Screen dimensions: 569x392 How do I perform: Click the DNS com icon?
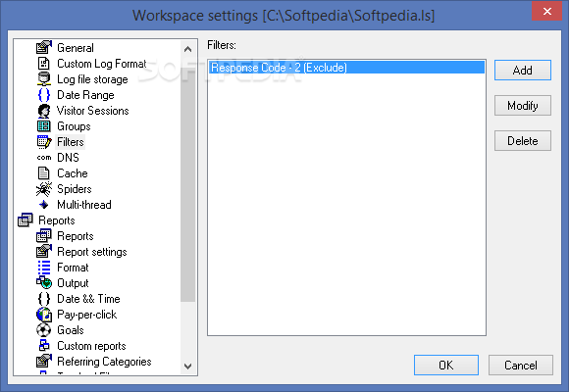pos(44,158)
